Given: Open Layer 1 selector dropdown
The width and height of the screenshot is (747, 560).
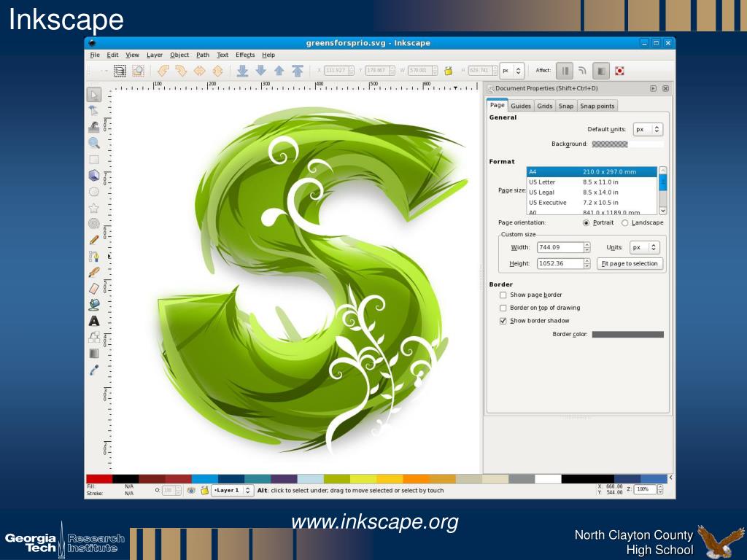Looking at the screenshot, I should click(232, 490).
